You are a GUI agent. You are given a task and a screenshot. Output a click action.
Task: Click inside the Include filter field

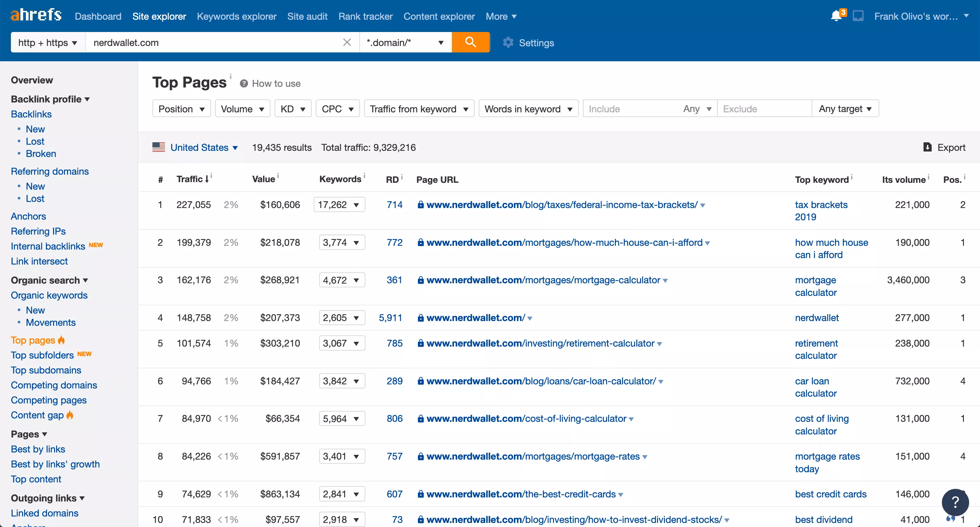coord(628,109)
